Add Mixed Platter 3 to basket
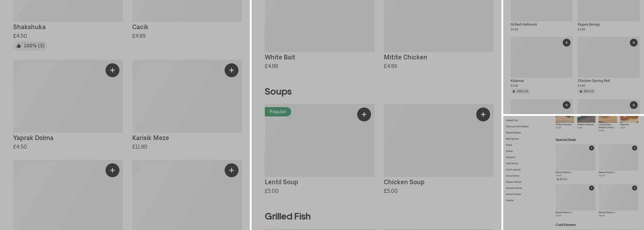Image resolution: width=644 pixels, height=230 pixels. 592,188
